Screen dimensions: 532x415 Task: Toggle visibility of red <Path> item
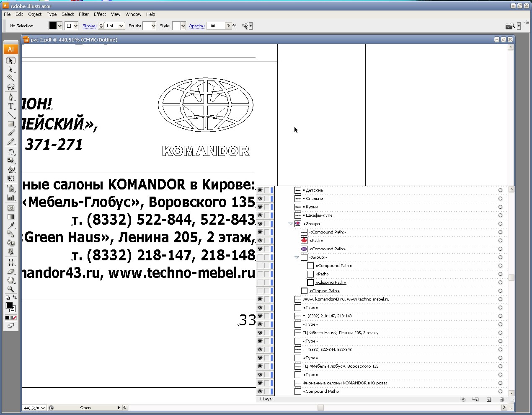point(260,241)
